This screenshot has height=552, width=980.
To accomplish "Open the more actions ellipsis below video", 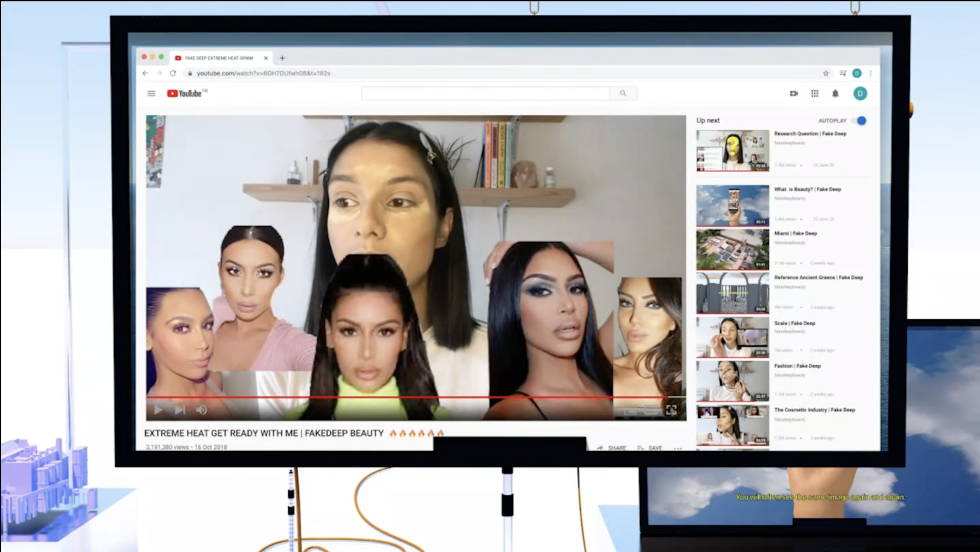I will [x=678, y=448].
